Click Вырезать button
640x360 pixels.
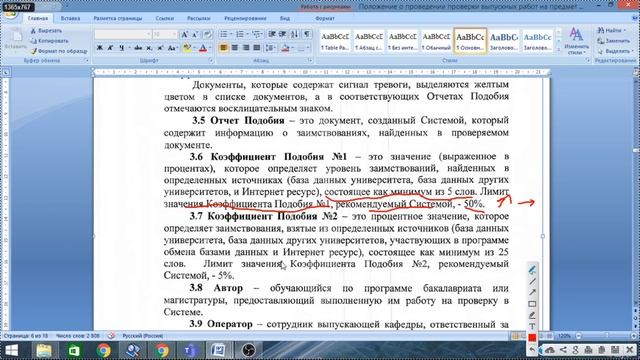coord(46,31)
